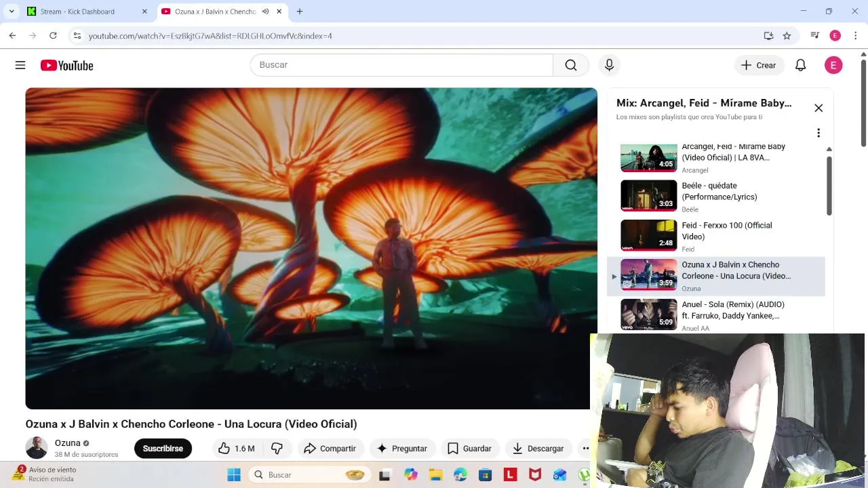Click the Ozuna x J Balvin playlist title
This screenshot has height=488, width=868.
pyautogui.click(x=736, y=270)
